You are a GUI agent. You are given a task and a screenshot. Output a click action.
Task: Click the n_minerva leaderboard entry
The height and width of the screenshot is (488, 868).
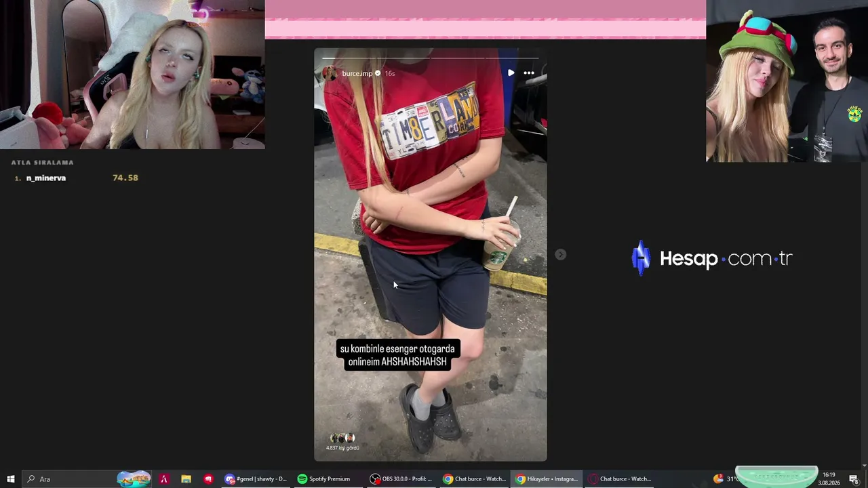[75, 178]
